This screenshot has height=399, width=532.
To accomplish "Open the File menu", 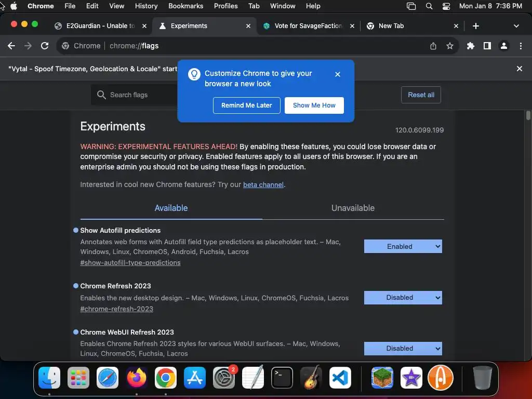I will click(70, 6).
